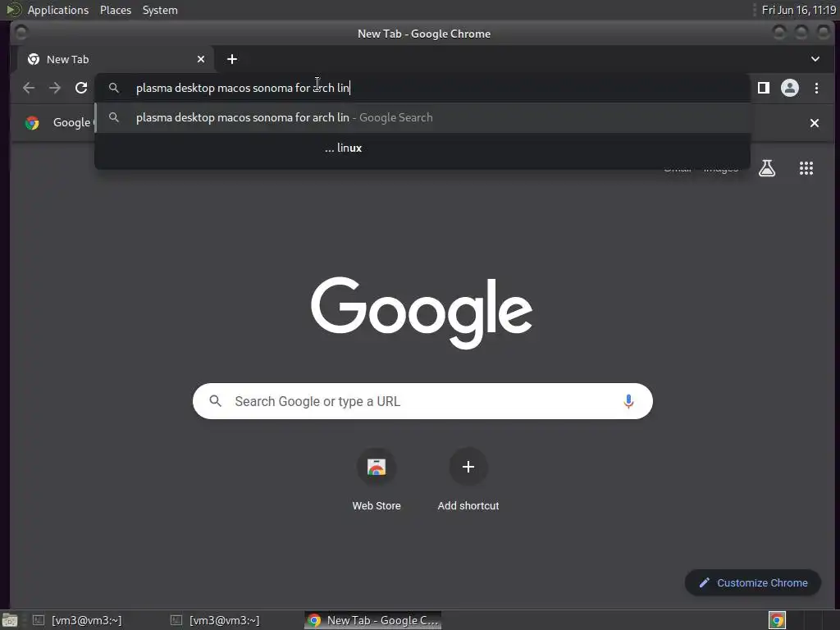Select the New Tab tab label

click(67, 59)
